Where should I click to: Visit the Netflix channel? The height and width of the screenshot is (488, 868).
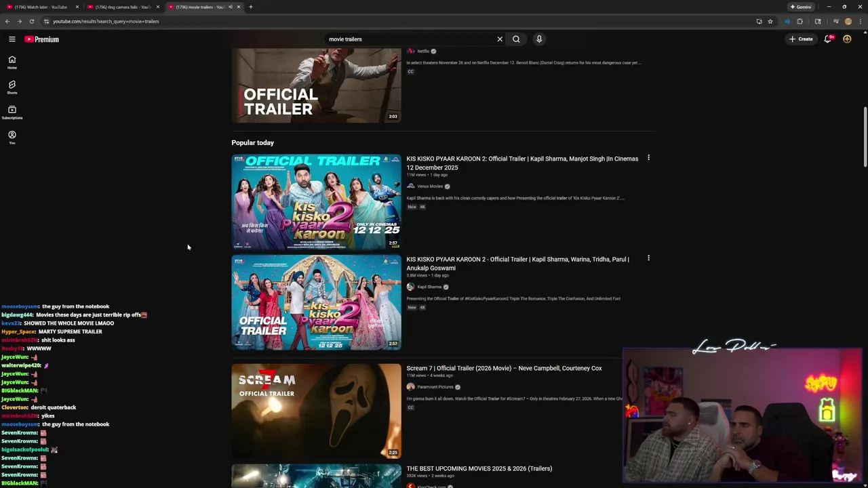click(423, 52)
